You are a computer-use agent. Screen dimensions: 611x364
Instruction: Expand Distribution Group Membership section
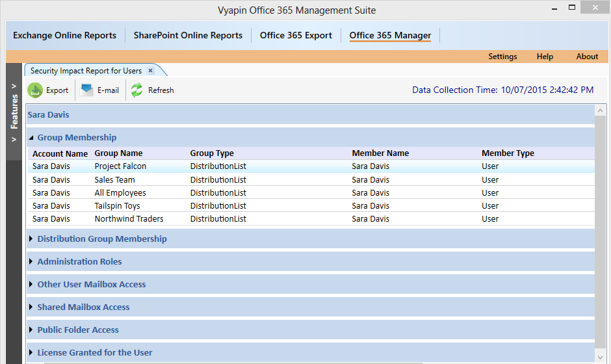click(x=31, y=239)
